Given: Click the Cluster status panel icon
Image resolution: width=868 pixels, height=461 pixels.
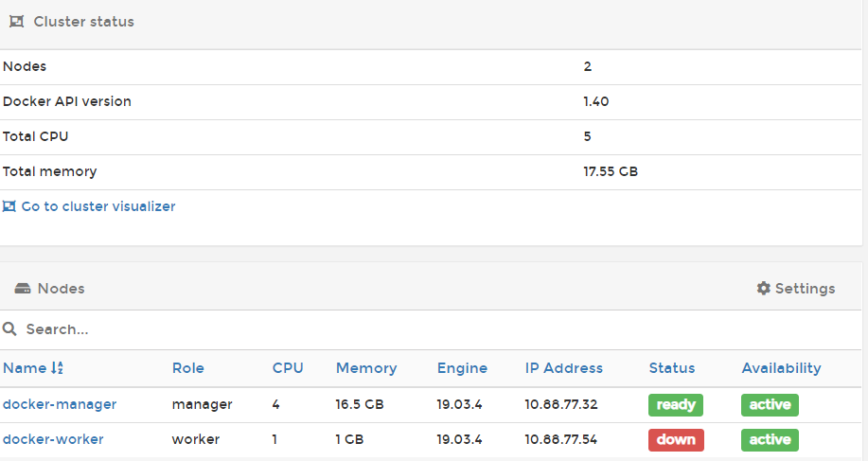Looking at the screenshot, I should pyautogui.click(x=16, y=22).
